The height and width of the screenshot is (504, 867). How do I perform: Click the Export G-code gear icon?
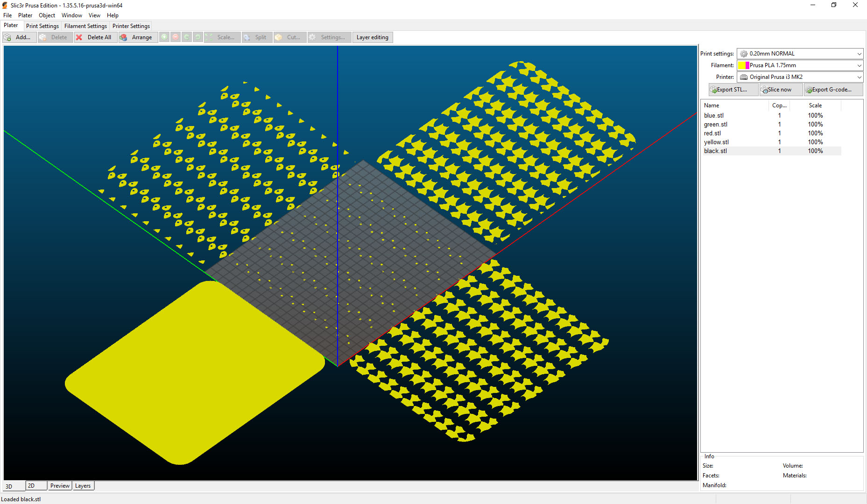[809, 89]
